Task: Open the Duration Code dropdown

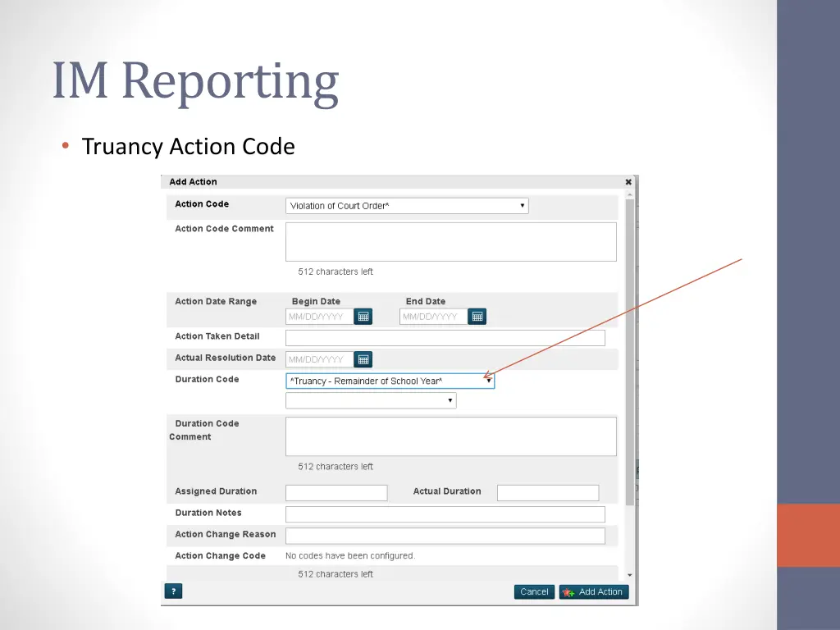Action: click(x=390, y=381)
